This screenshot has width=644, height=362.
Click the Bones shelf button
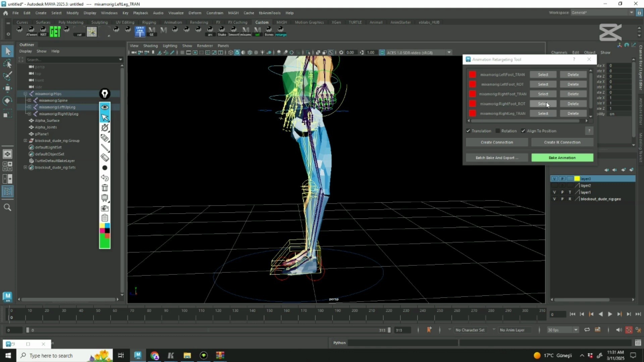(x=269, y=31)
